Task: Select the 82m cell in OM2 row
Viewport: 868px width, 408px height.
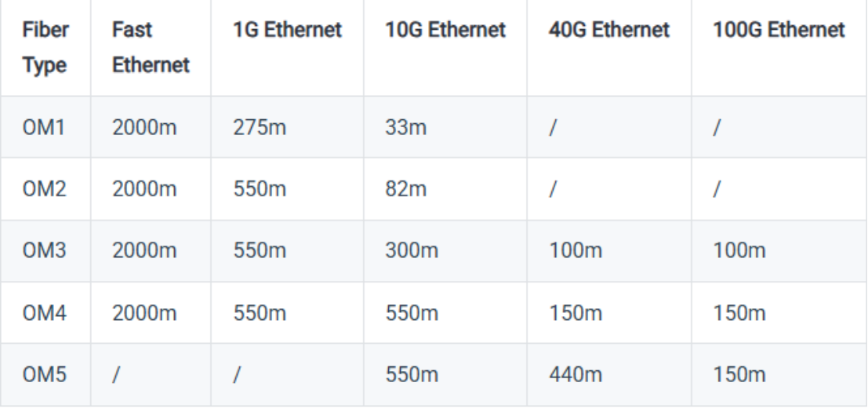Action: coord(405,189)
